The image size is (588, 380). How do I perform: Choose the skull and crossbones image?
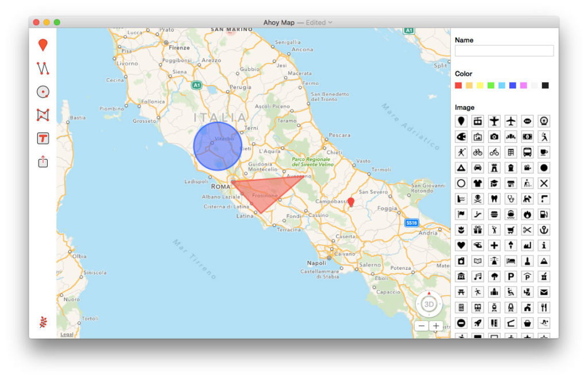click(478, 199)
